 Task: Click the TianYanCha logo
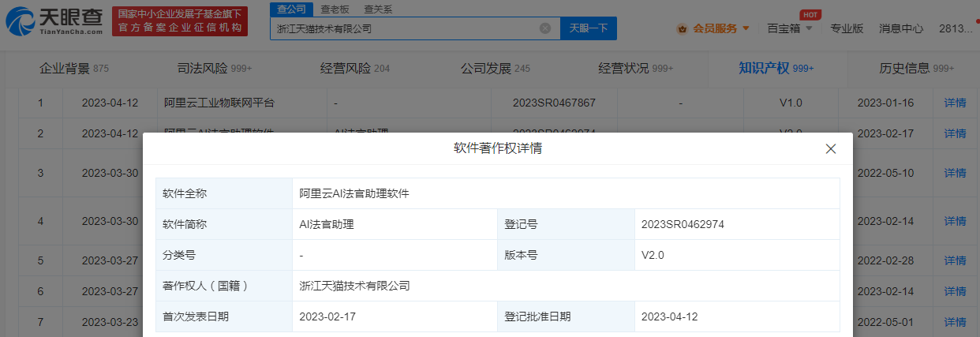[54, 21]
